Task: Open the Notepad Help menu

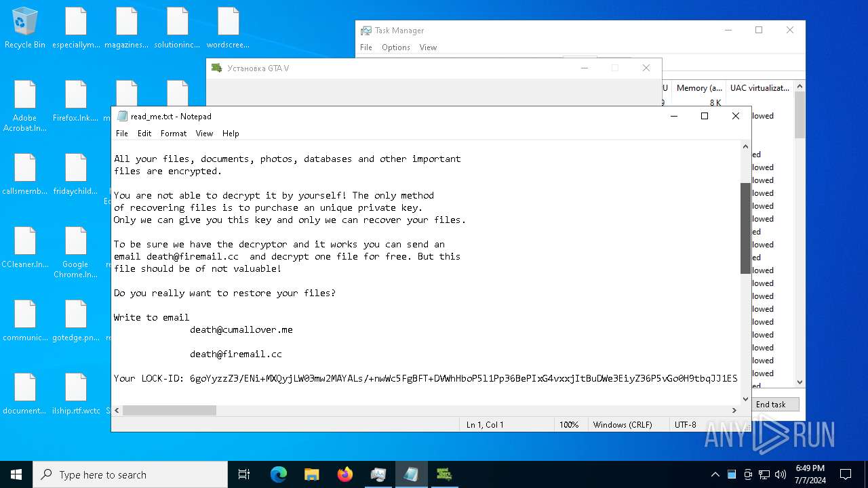Action: pos(231,134)
